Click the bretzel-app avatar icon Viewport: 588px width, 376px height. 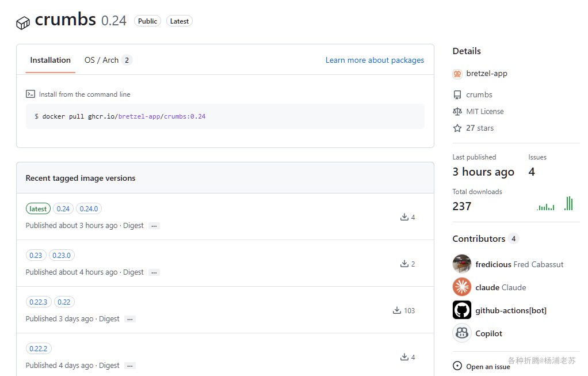click(x=457, y=74)
